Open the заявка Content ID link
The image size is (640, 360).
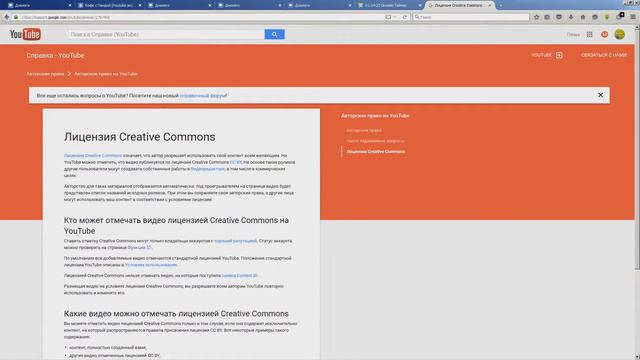240,276
